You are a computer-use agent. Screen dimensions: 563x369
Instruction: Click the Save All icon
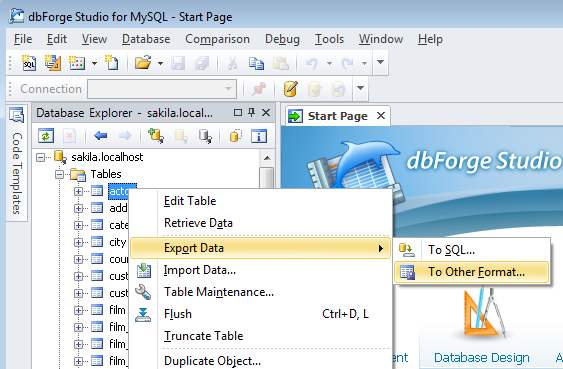[201, 63]
